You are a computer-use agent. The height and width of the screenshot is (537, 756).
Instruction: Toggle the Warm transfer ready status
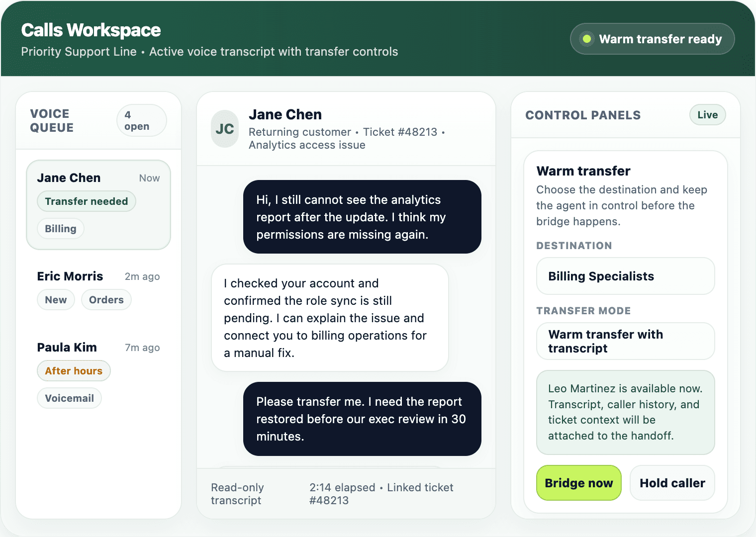[x=652, y=39]
